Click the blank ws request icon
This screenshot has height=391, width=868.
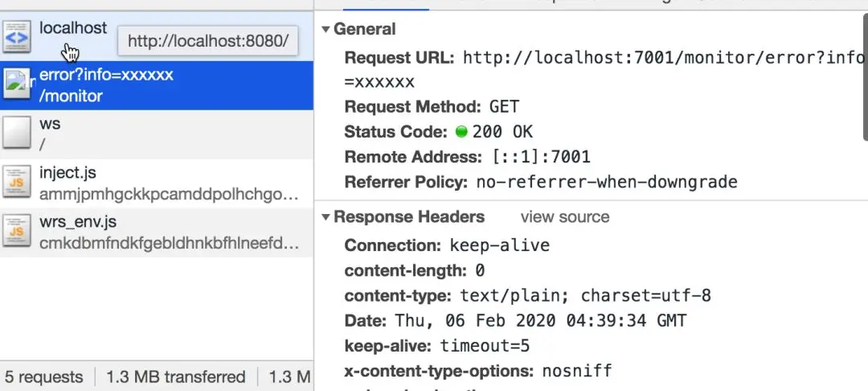[17, 134]
